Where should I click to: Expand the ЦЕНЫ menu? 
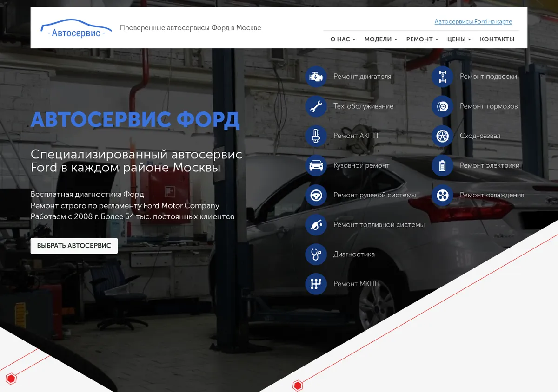[459, 39]
